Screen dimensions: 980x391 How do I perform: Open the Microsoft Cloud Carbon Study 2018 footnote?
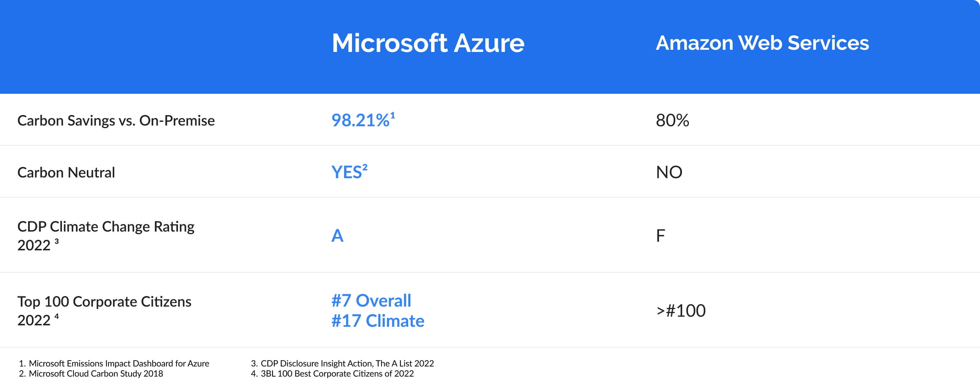(x=91, y=373)
